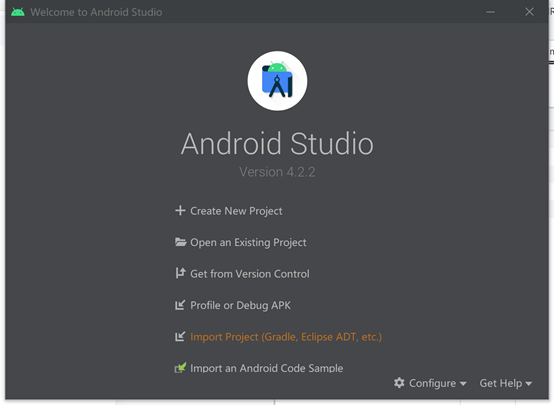Open Profile or Debug APK option
The image size is (554, 405).
(x=240, y=305)
